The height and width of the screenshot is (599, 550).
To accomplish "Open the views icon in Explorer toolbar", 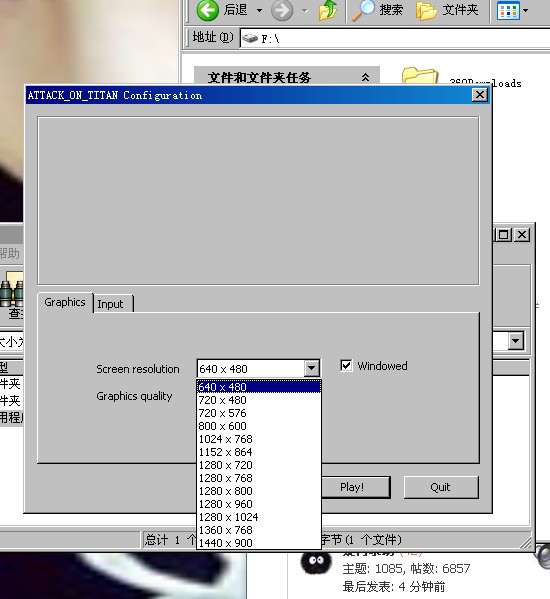I will (508, 10).
